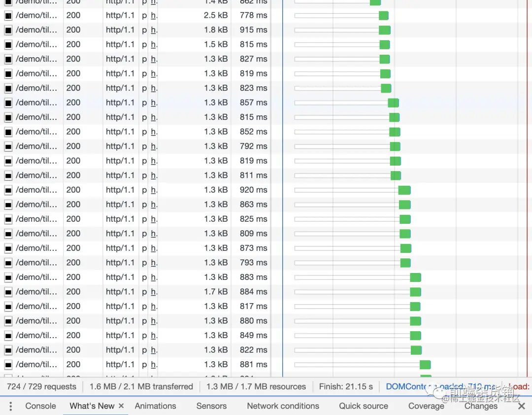Close the DevTools drawer with the X
The height and width of the screenshot is (415, 532).
pyautogui.click(x=522, y=406)
